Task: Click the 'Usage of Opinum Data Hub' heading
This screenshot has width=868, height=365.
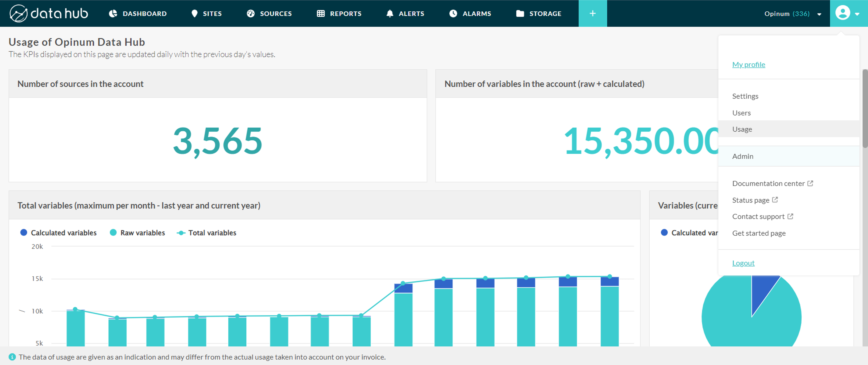Action: coord(77,42)
